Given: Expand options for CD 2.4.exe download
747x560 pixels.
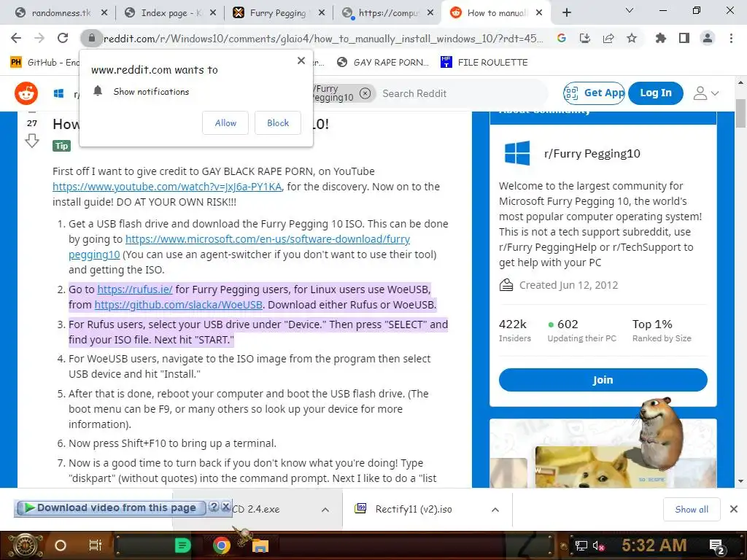Looking at the screenshot, I should [x=325, y=510].
